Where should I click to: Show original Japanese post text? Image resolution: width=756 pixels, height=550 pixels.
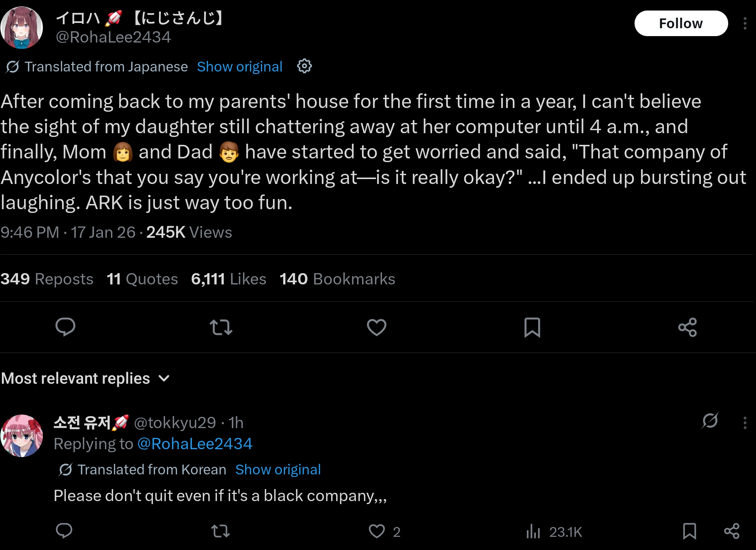pos(239,67)
